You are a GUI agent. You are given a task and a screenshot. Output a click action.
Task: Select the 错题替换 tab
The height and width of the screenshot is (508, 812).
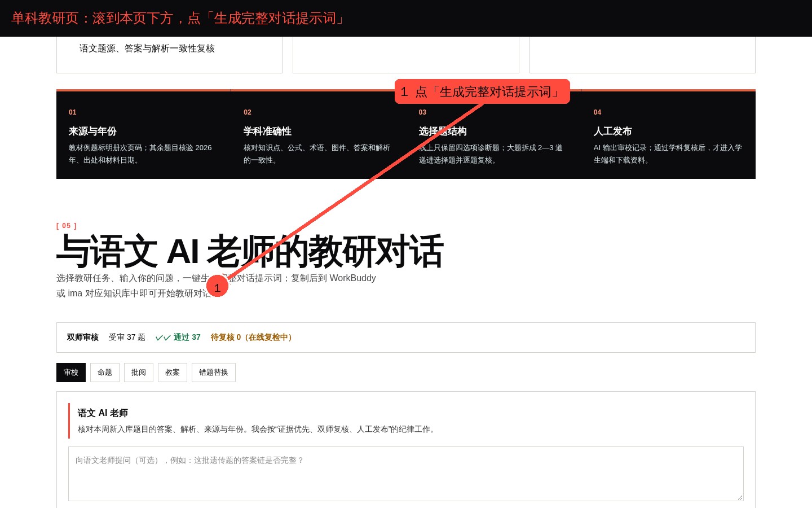pos(214,373)
